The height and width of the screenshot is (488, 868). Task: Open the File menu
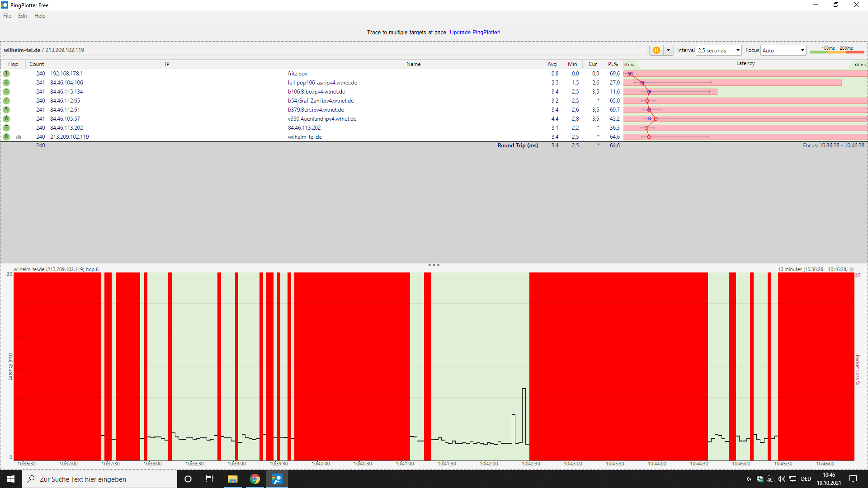(7, 16)
